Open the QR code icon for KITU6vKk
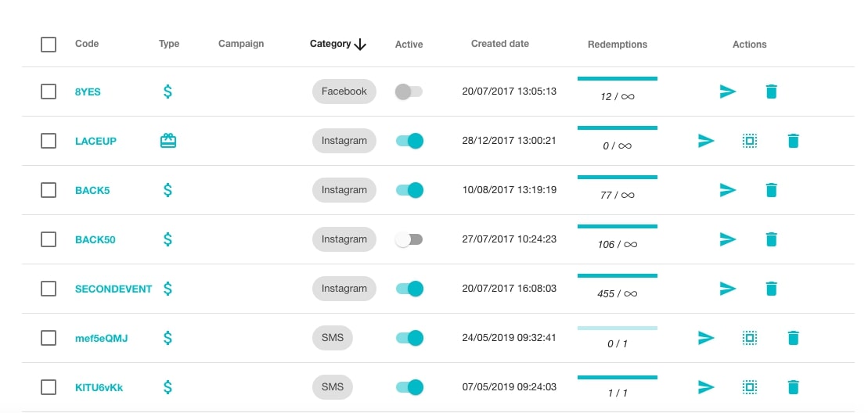The image size is (868, 413). coord(750,387)
